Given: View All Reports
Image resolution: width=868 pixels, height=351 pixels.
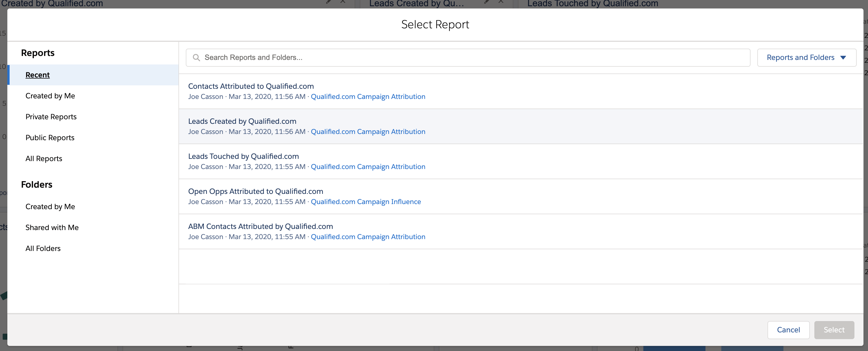Looking at the screenshot, I should point(44,159).
